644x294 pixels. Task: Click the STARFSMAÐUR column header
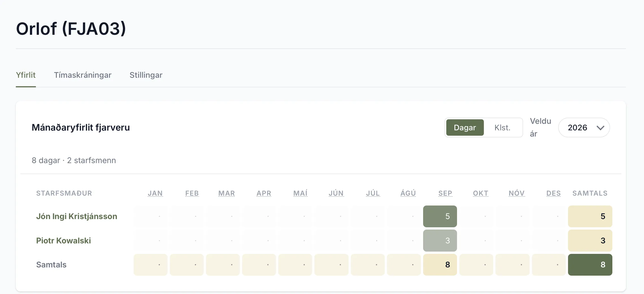point(64,193)
